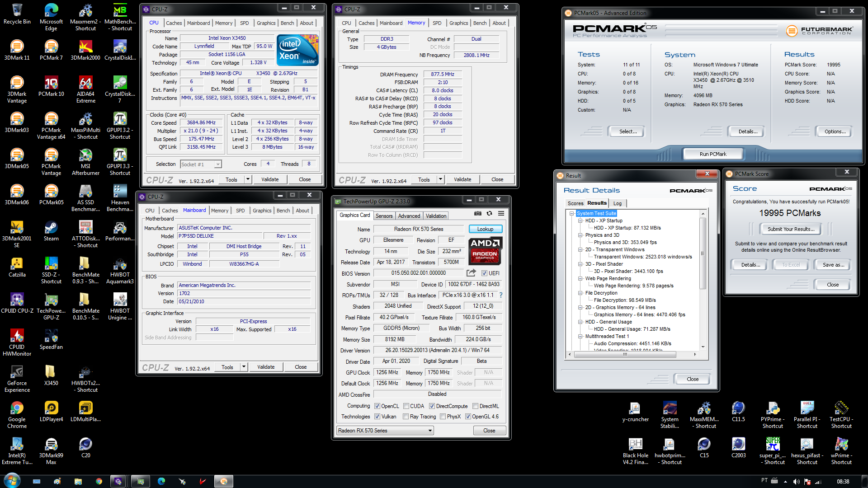Viewport: 868px width, 488px height.
Task: Collapse the HDD - XP Startup tree node
Action: click(x=580, y=221)
